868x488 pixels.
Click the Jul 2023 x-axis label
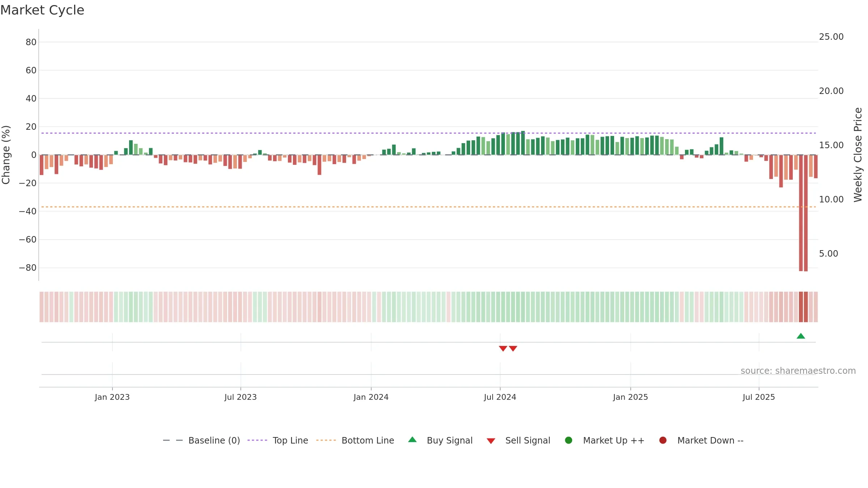241,397
